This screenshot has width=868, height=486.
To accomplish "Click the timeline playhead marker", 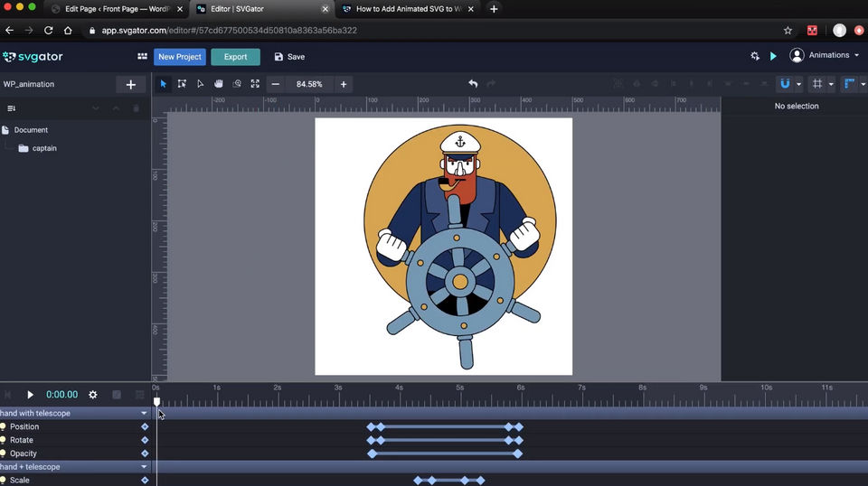I will [156, 401].
